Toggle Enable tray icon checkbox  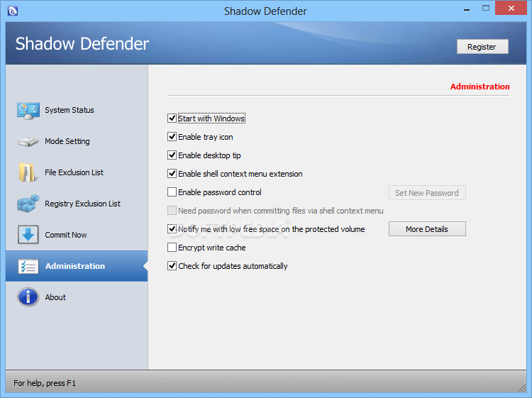[x=172, y=137]
